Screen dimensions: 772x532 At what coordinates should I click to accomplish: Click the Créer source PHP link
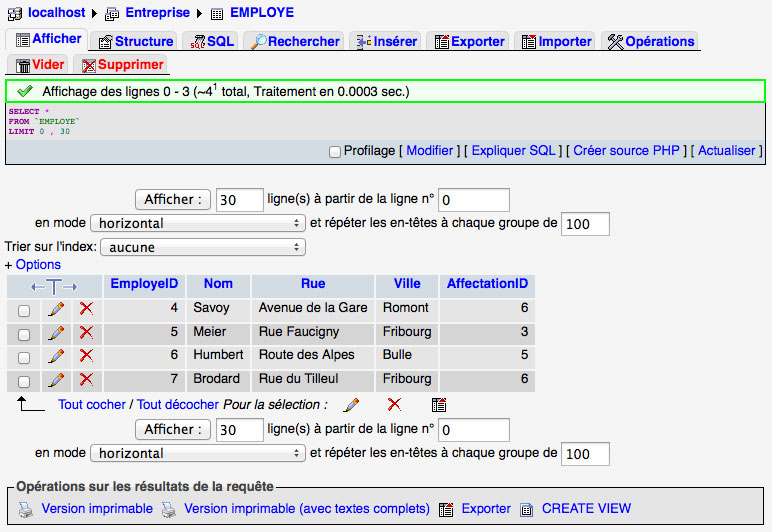point(626,151)
